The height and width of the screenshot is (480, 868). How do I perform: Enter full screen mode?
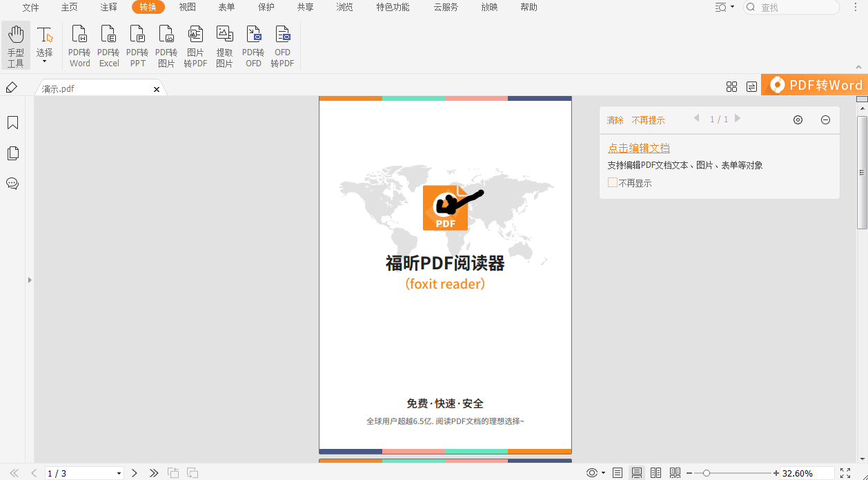845,473
